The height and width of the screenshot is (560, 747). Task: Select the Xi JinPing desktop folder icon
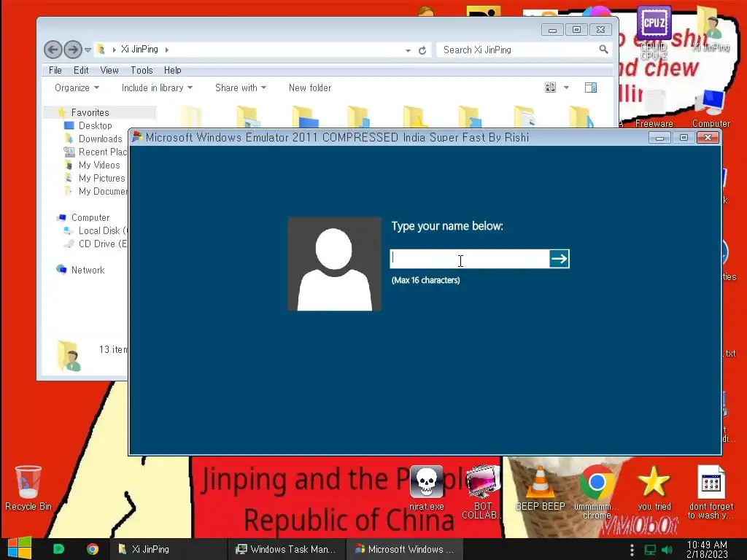[x=711, y=28]
